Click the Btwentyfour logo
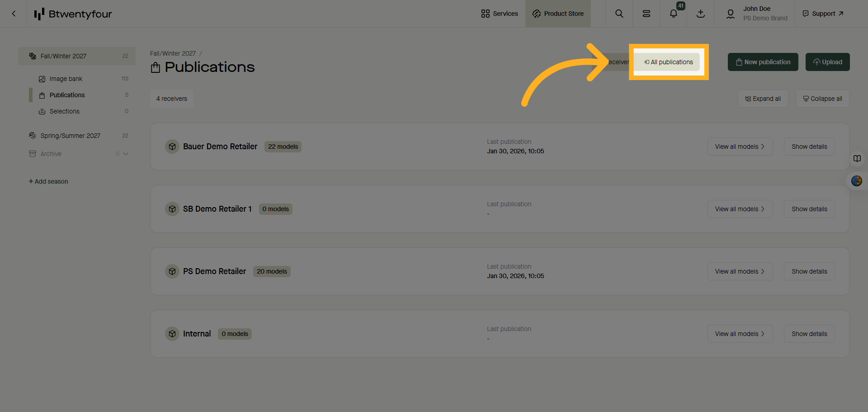 click(73, 14)
